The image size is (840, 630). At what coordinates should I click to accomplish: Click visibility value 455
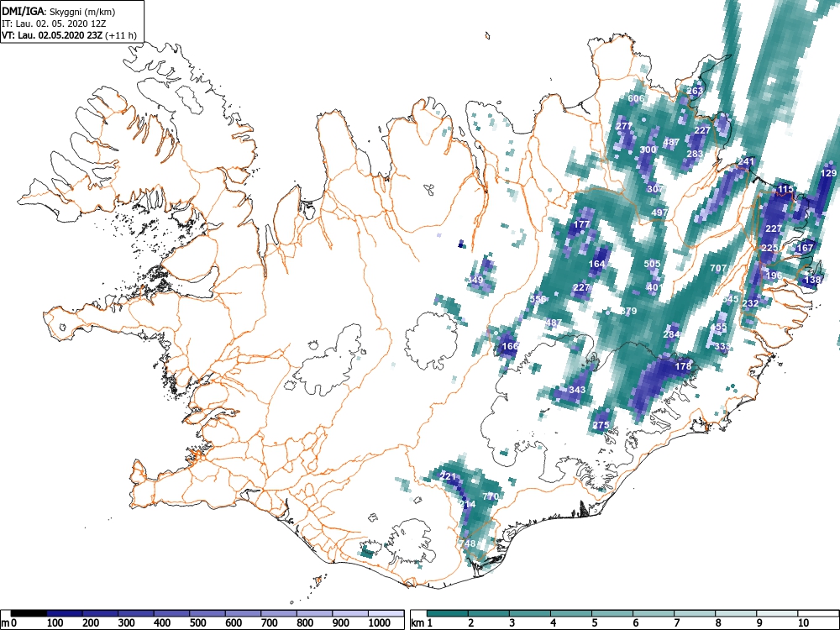tap(718, 327)
